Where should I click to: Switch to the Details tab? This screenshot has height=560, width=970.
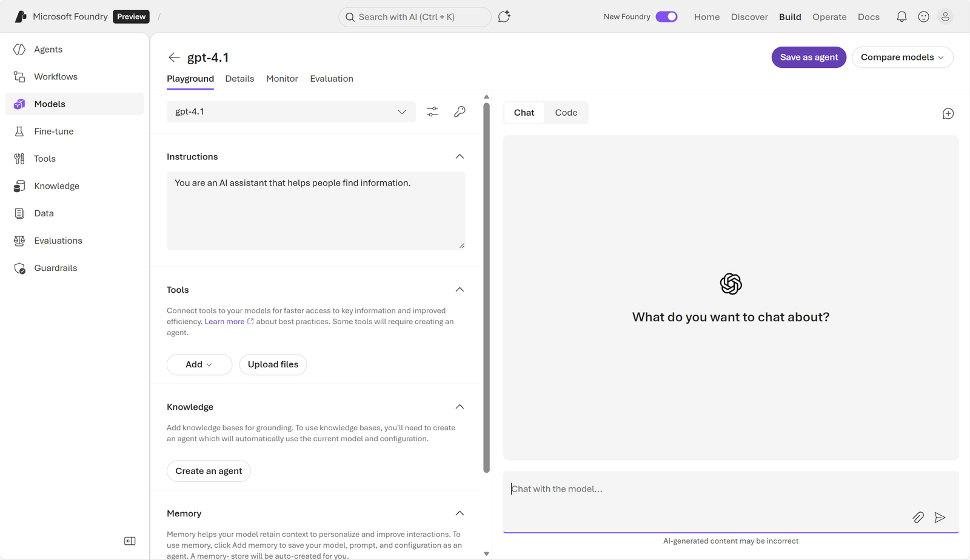(239, 79)
